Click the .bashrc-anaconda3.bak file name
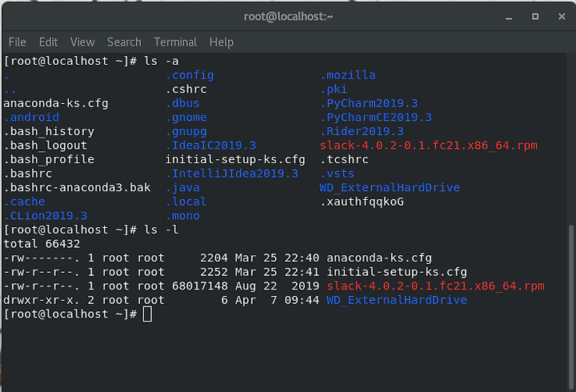The height and width of the screenshot is (392, 576). point(77,188)
